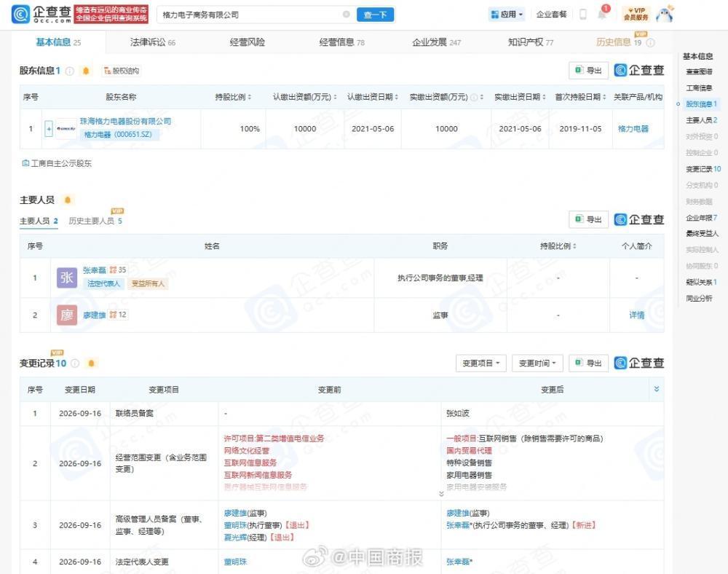The height and width of the screenshot is (574, 728).
Task: Clear the search box with the X icon
Action: 347,15
